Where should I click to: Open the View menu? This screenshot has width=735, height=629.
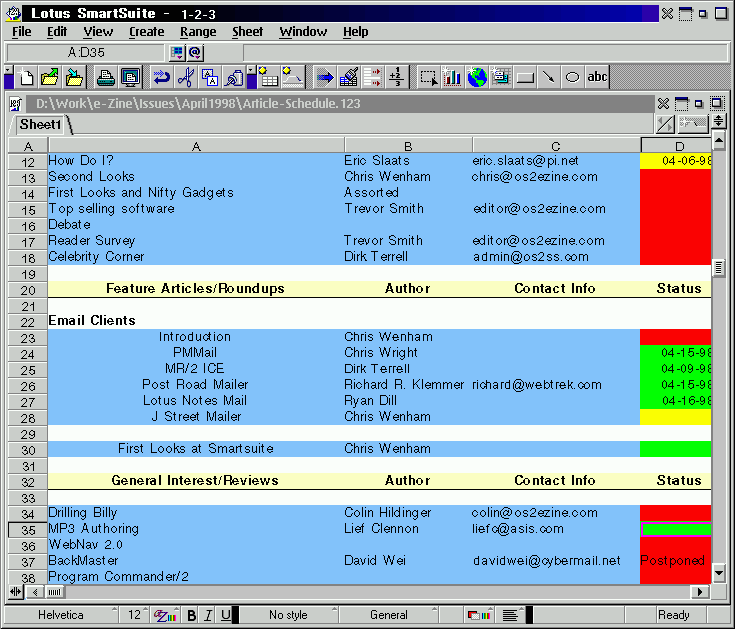click(x=98, y=32)
